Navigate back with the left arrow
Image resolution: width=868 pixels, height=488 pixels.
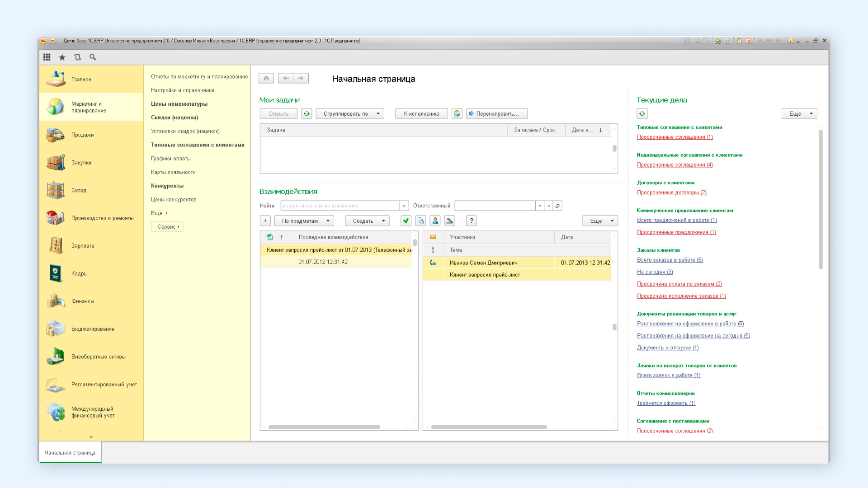286,78
